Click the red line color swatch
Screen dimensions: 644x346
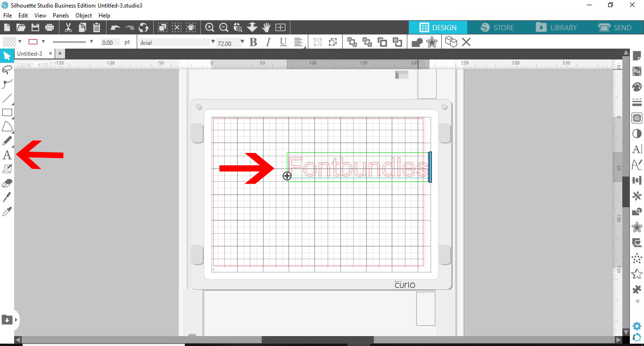coord(33,42)
